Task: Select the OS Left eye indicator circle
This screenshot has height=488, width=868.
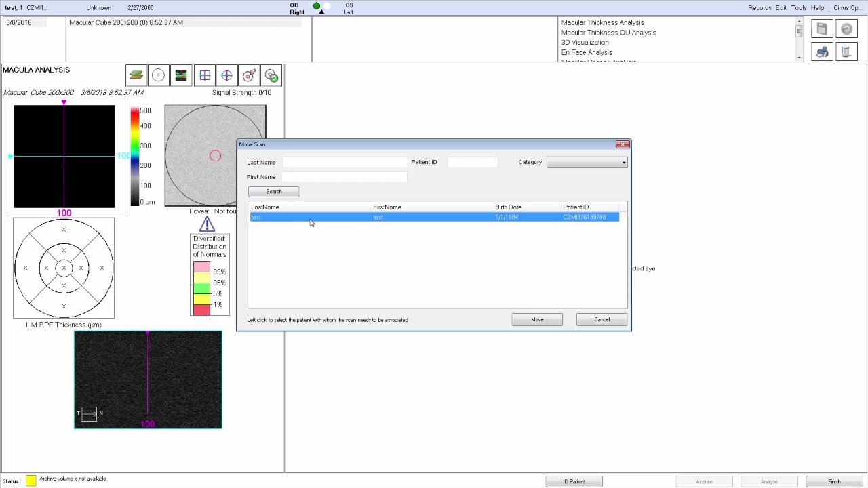Action: tap(326, 6)
